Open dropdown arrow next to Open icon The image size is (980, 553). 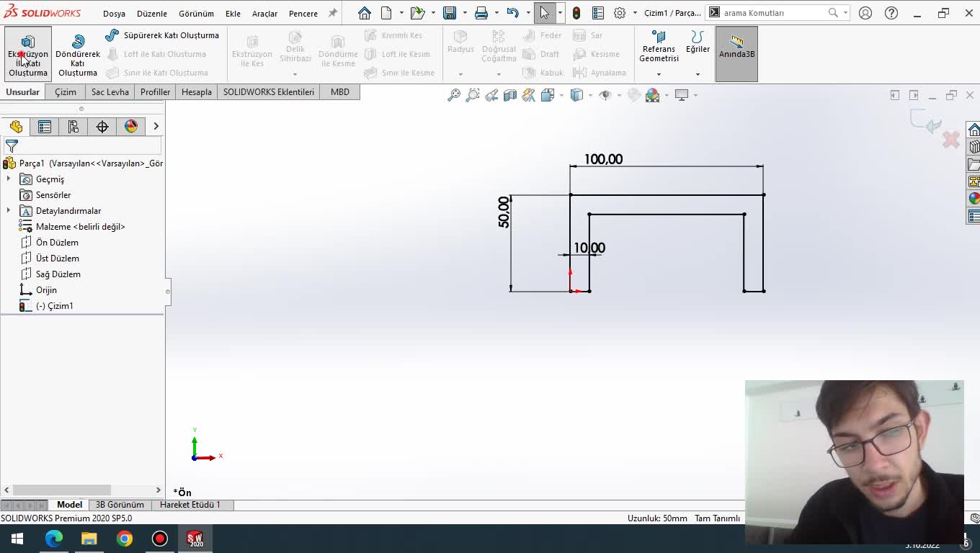click(433, 13)
